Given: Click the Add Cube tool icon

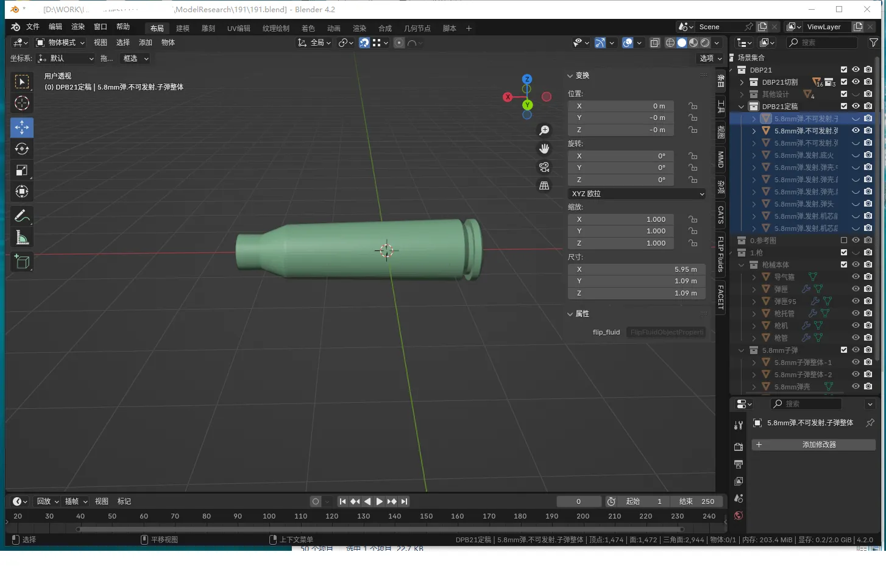Looking at the screenshot, I should [22, 262].
